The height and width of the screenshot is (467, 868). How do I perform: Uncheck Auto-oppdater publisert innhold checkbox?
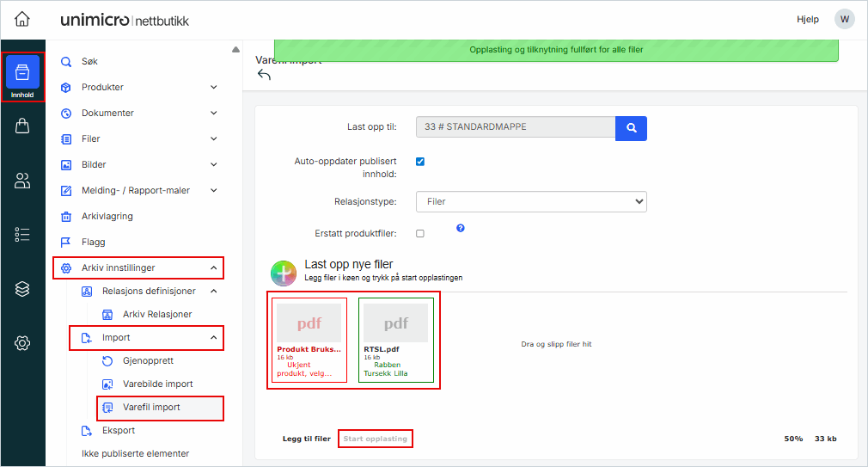click(x=420, y=161)
